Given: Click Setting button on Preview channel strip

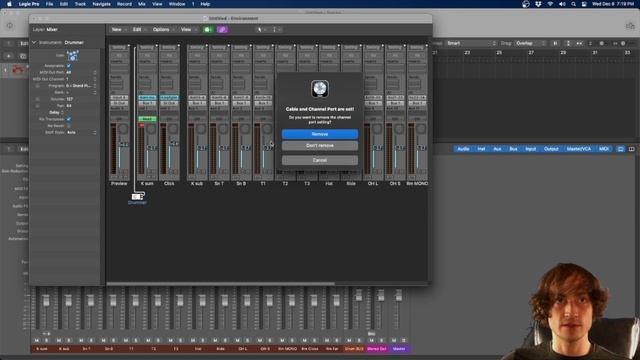Looking at the screenshot, I should [x=119, y=48].
